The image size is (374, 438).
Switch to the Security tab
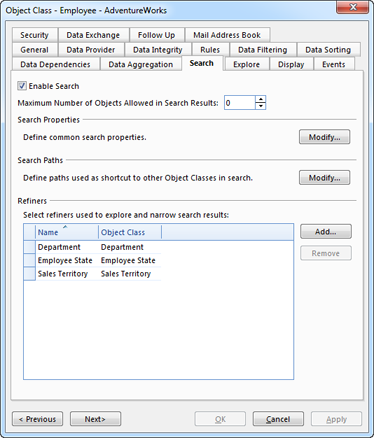click(35, 35)
